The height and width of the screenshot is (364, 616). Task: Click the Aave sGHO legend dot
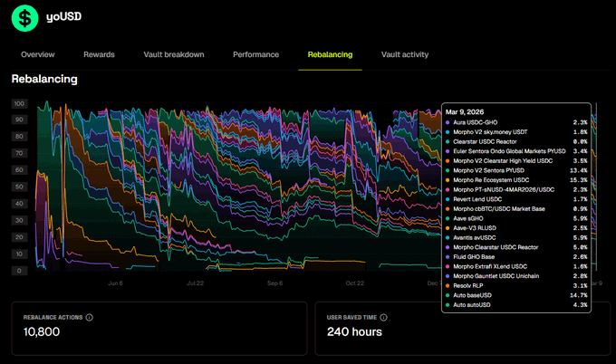coord(448,218)
